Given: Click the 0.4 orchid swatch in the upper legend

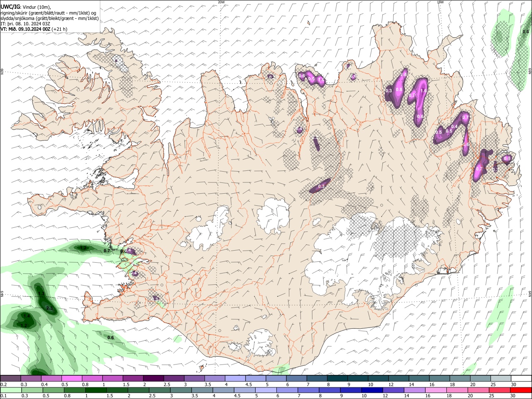Looking at the screenshot, I should click(x=51, y=378).
